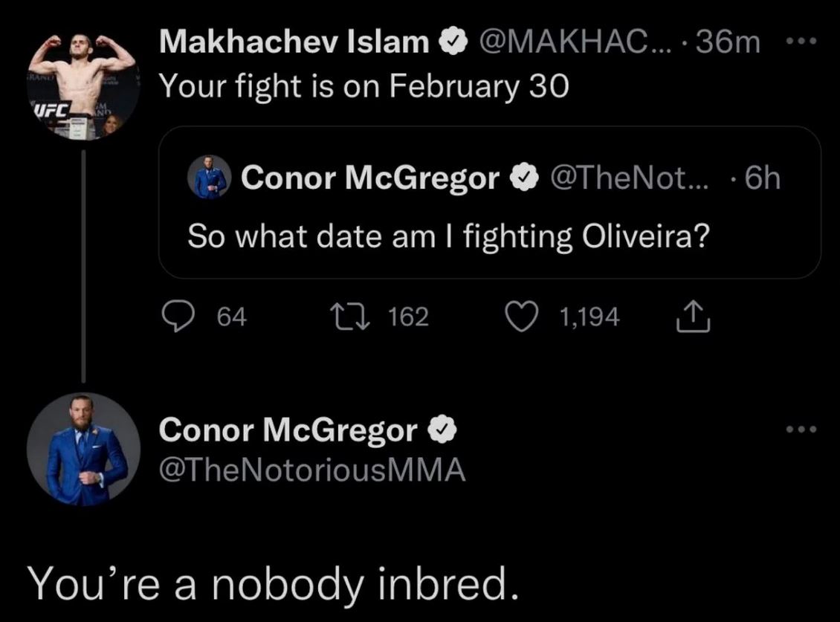
Task: Click verified badge beside bottom Conor McGregor name
Action: (x=442, y=430)
